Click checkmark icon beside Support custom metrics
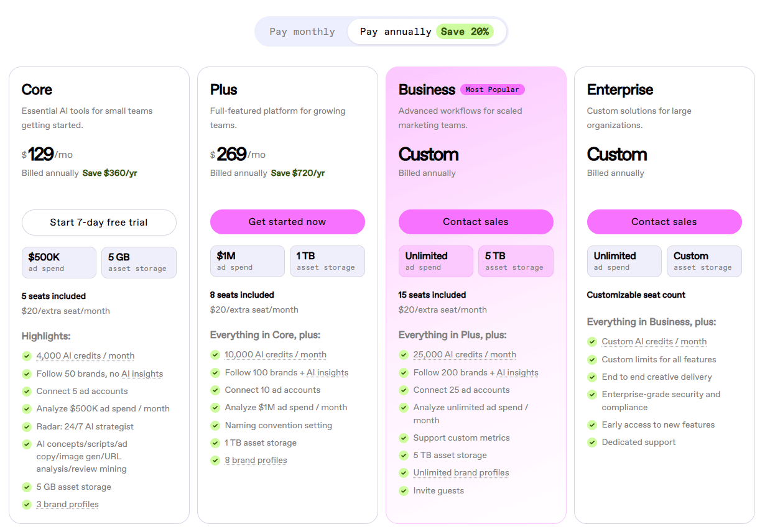770x532 pixels. pos(404,438)
